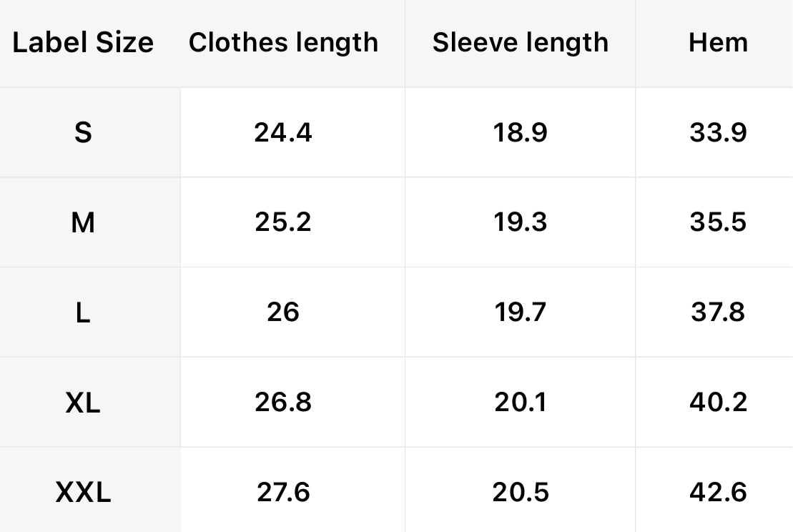The image size is (793, 532).
Task: Select clothes length value 27.6
Action: [283, 492]
